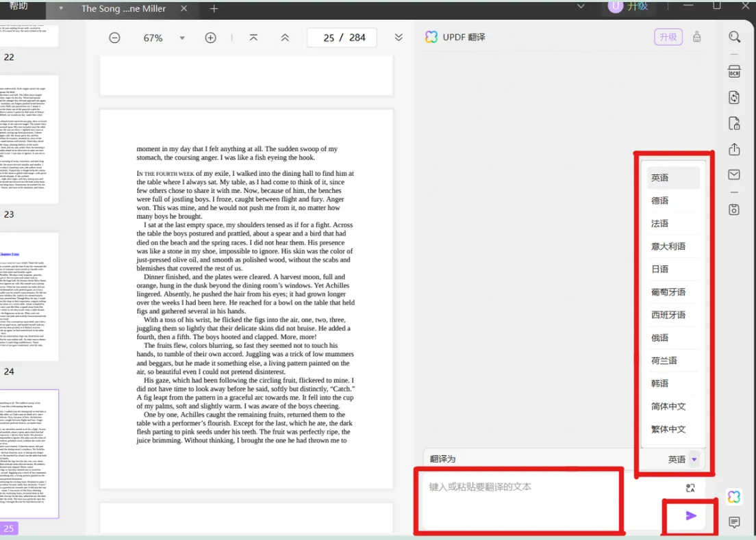Open page 24 thumbnail
This screenshot has height=540, width=756.
(29, 297)
